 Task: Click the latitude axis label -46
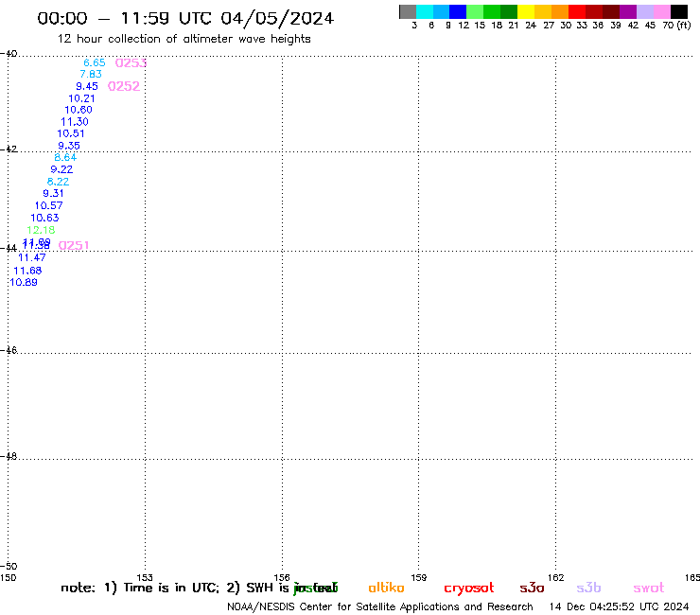pyautogui.click(x=9, y=350)
